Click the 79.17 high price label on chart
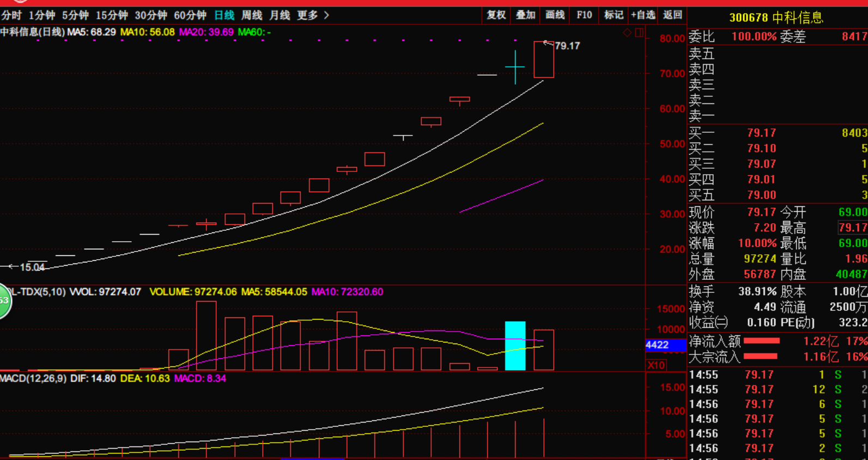Screen dimensions: 868x460 tap(567, 46)
